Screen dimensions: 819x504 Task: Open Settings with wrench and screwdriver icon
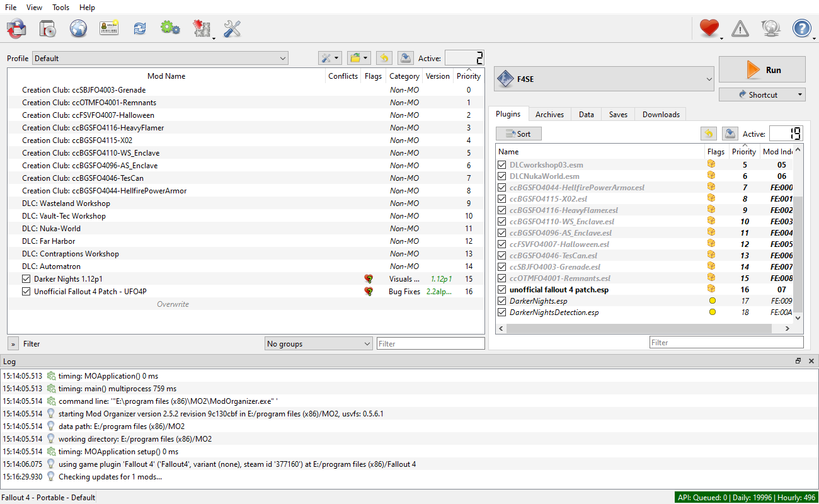click(x=232, y=28)
